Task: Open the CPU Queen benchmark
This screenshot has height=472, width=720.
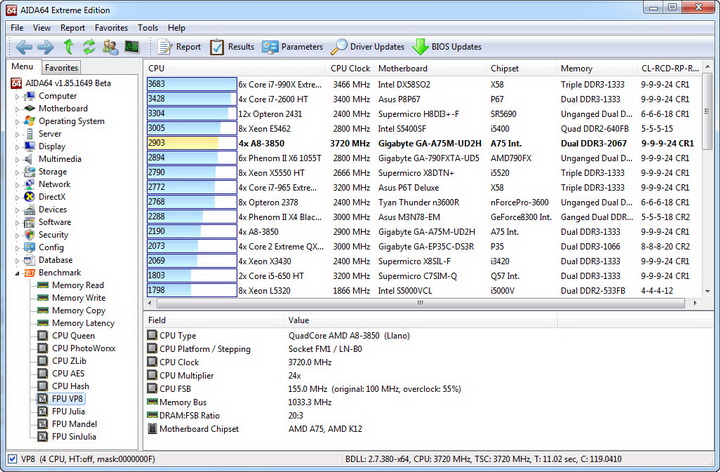Action: coord(73,336)
